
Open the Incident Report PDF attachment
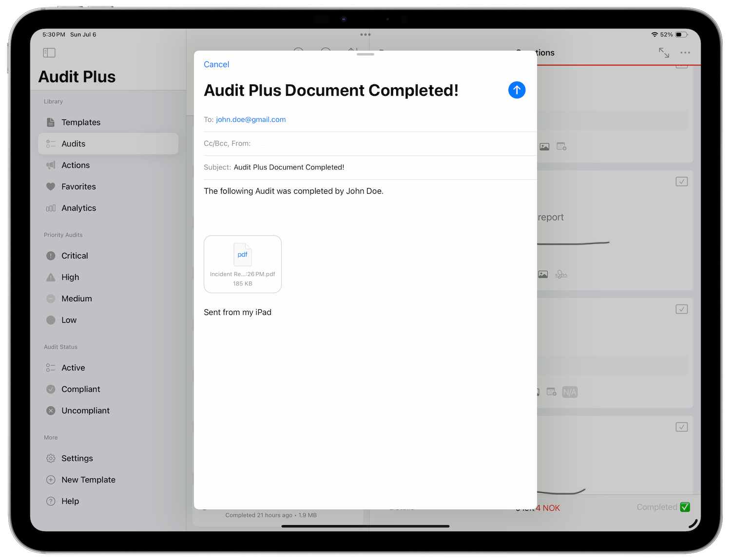tap(243, 264)
